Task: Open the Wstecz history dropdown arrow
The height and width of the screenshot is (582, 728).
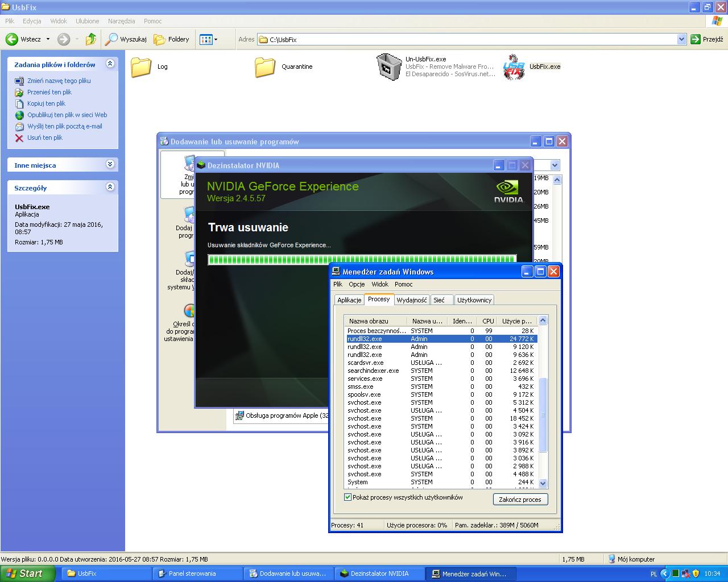Action: [48, 39]
